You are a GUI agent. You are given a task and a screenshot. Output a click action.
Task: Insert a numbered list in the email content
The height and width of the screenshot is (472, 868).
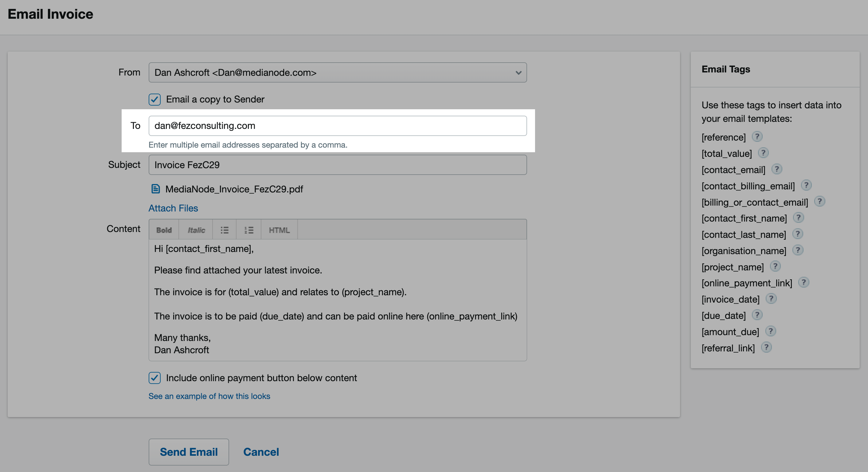coord(249,230)
